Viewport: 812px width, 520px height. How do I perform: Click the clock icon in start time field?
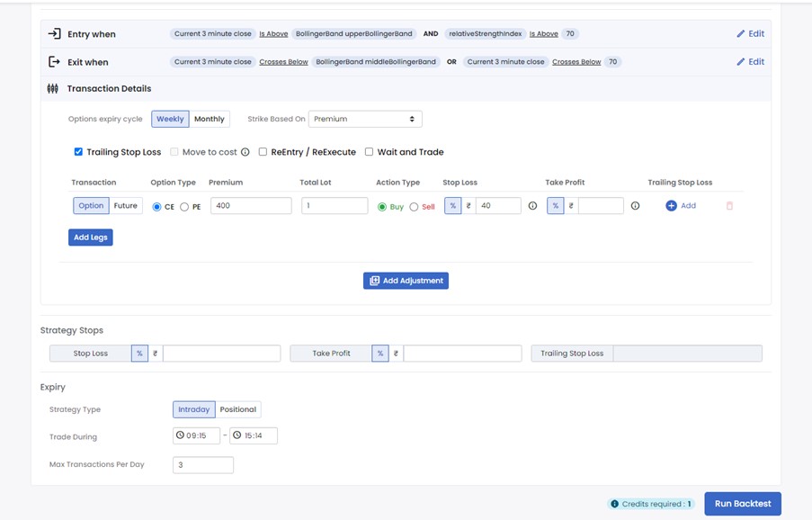point(180,436)
